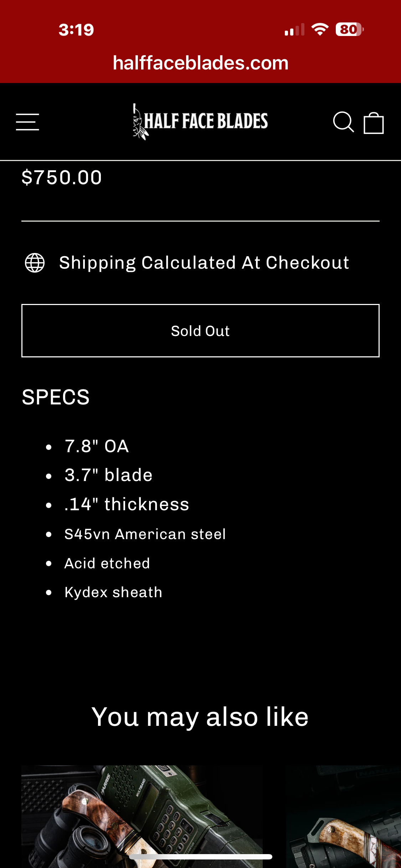Tap the SPECS heading
Screen dimensions: 401x868
click(56, 397)
